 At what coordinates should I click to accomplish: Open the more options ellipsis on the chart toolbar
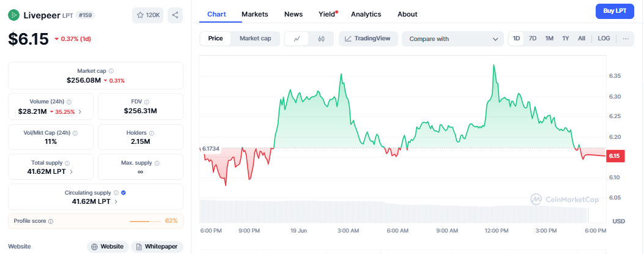(x=626, y=39)
